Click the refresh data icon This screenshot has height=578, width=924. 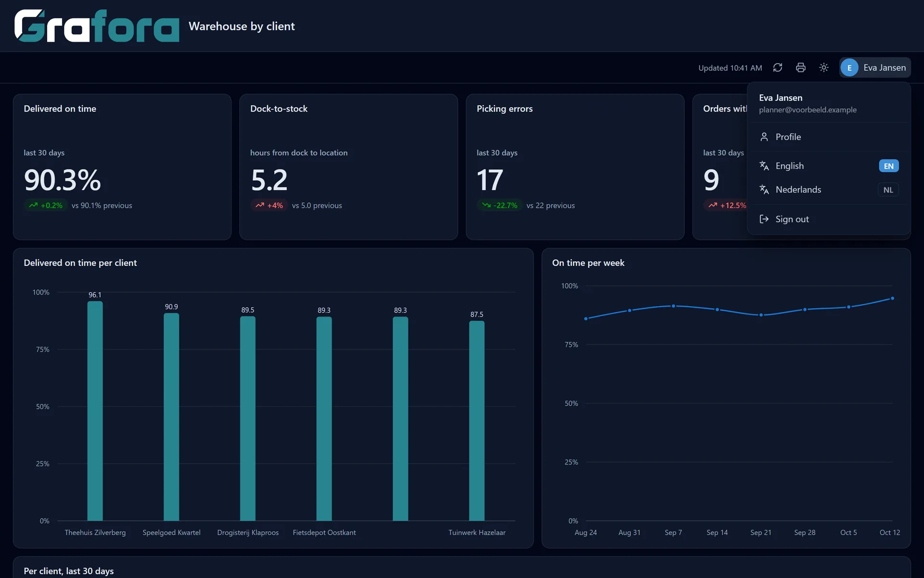[778, 68]
